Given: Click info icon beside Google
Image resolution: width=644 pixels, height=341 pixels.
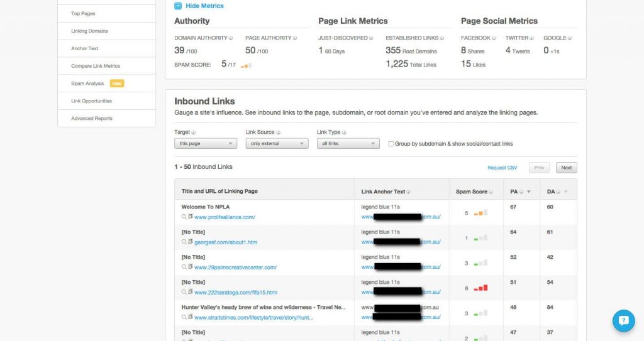Looking at the screenshot, I should point(570,38).
